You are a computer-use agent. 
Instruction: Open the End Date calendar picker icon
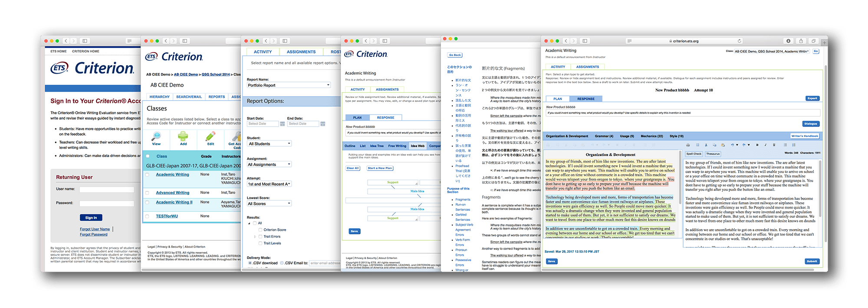[323, 124]
